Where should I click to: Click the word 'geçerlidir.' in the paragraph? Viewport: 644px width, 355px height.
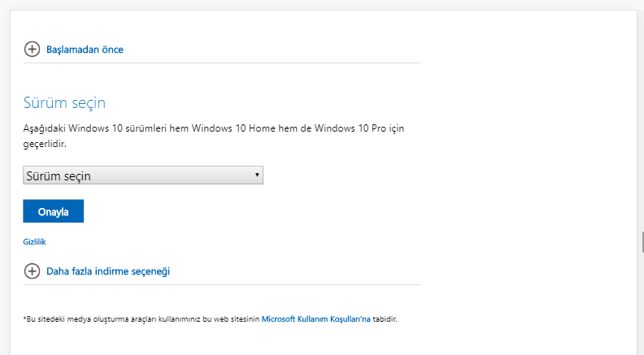click(x=44, y=143)
